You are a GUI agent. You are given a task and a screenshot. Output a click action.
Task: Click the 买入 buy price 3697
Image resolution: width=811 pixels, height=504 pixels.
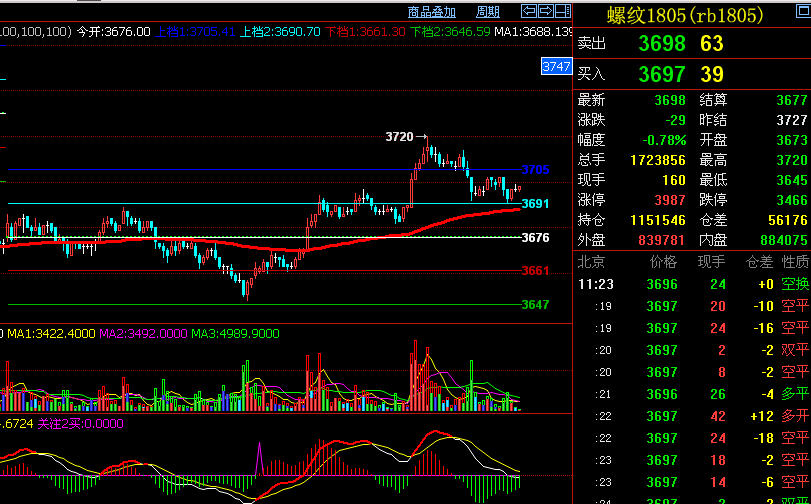pos(661,74)
